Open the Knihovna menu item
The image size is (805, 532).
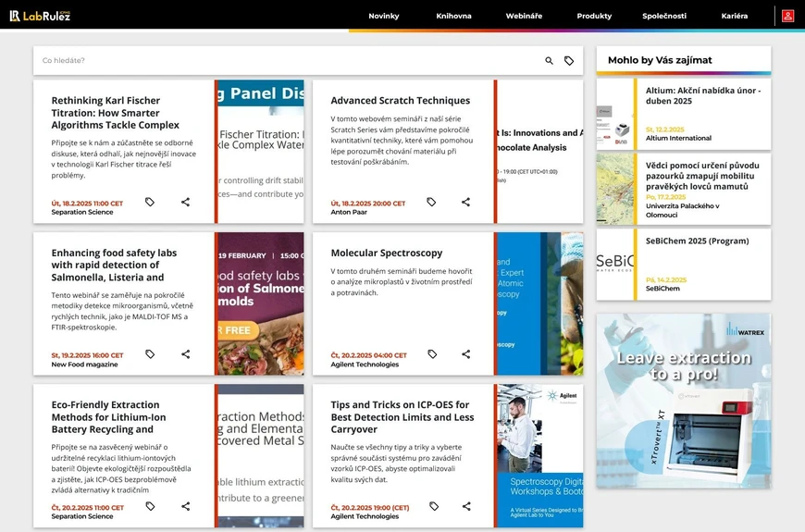point(453,16)
